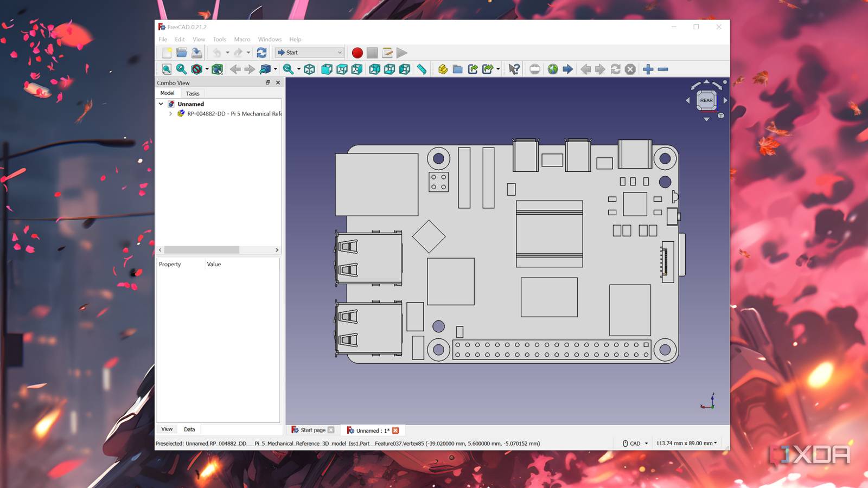Click the Save document icon

click(x=196, y=53)
